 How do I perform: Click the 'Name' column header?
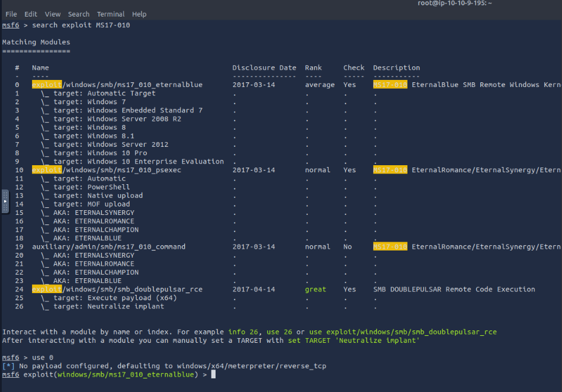(40, 68)
